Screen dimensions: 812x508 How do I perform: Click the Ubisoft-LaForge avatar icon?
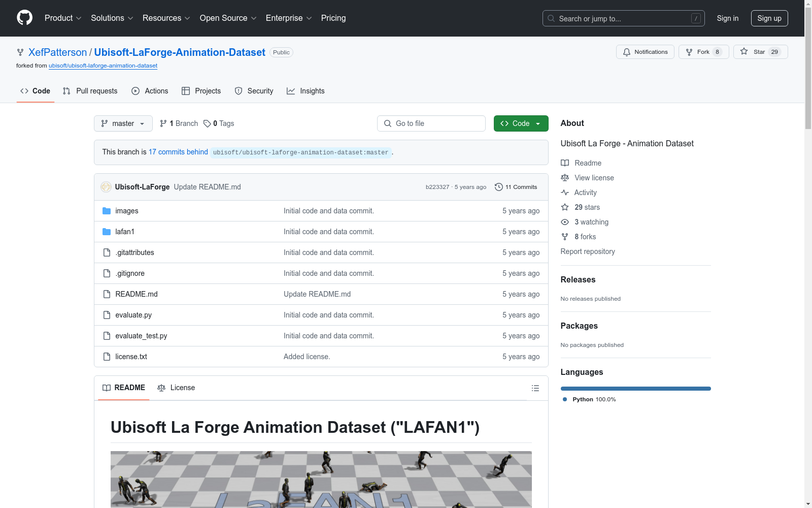[106, 187]
